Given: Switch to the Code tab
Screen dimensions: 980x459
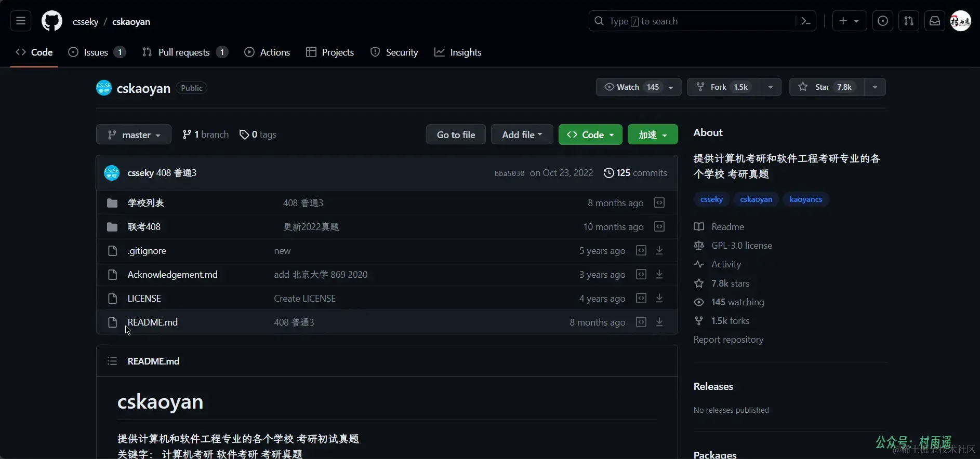Looking at the screenshot, I should point(34,52).
